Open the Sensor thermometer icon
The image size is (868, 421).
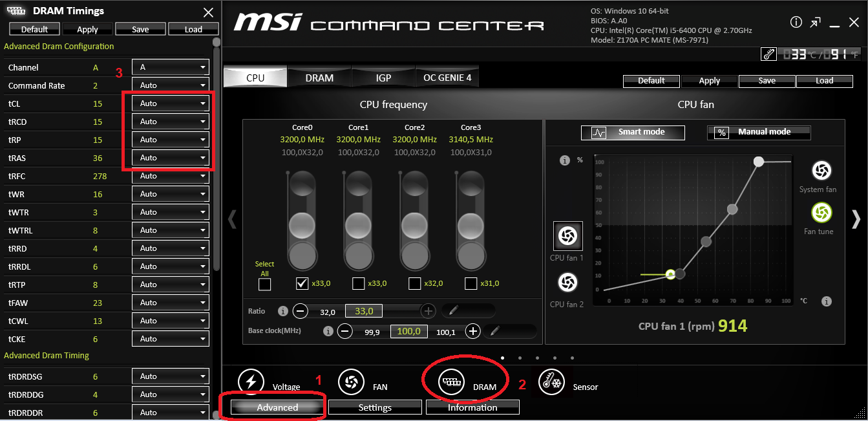point(552,382)
